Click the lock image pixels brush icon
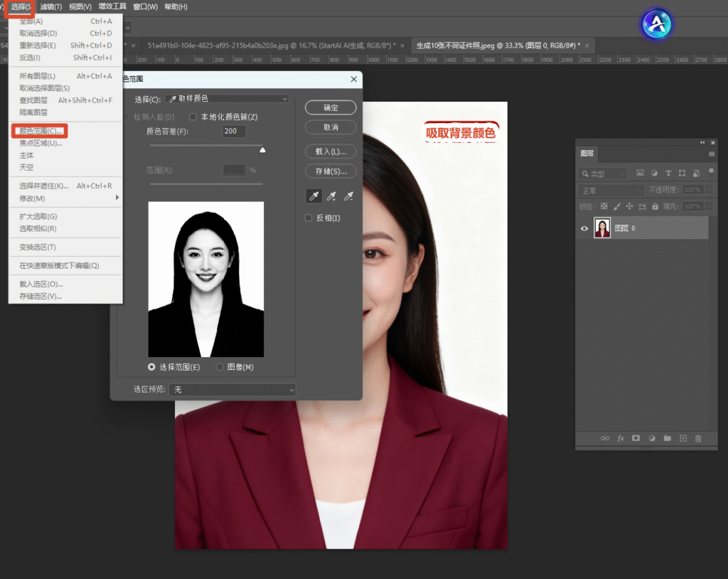The image size is (728, 579). (616, 206)
